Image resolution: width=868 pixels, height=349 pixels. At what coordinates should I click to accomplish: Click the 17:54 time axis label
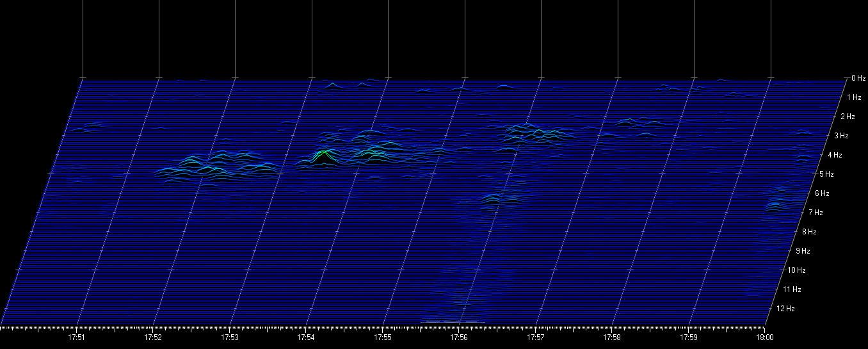(307, 337)
